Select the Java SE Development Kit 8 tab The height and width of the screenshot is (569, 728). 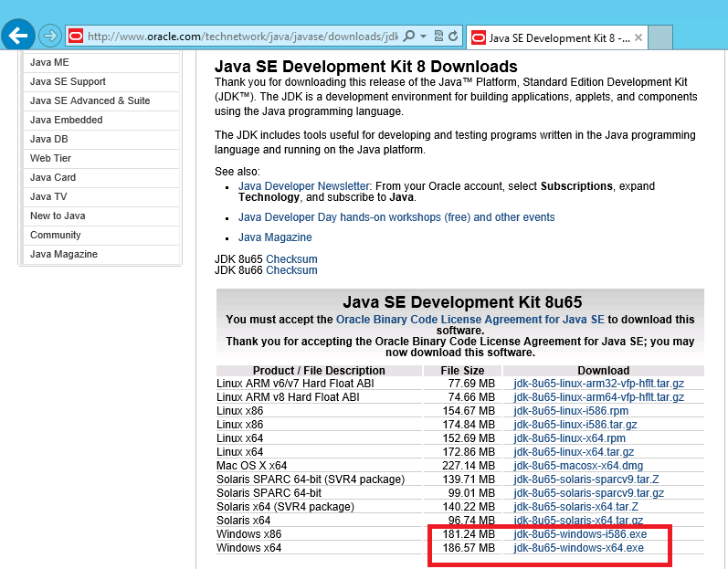[556, 37]
